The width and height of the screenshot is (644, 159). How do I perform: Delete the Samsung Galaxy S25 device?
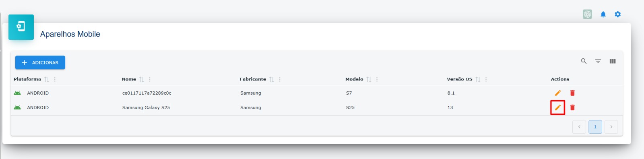pyautogui.click(x=572, y=107)
